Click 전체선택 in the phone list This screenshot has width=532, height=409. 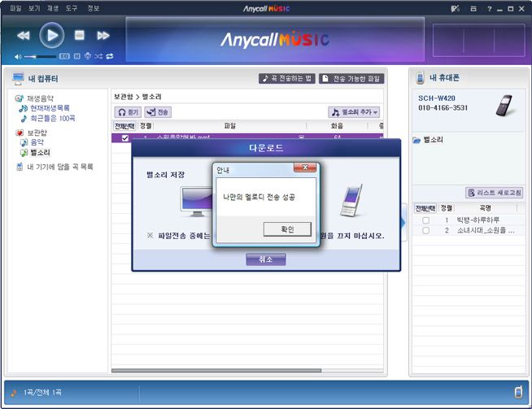(425, 208)
